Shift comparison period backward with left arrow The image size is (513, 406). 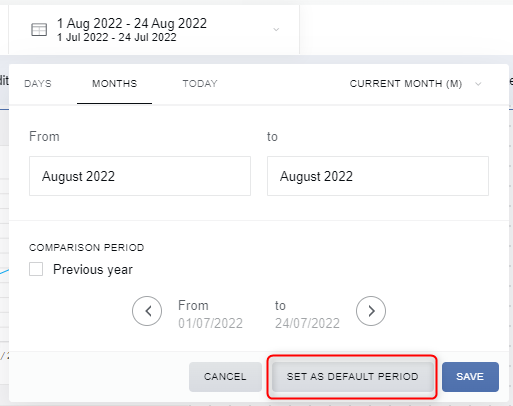(x=147, y=311)
